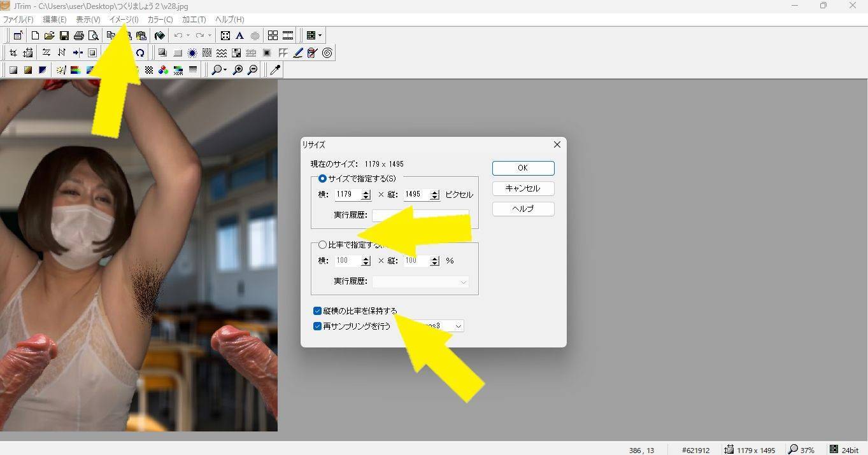The height and width of the screenshot is (455, 868).
Task: Open a file with the folder icon
Action: (x=49, y=36)
